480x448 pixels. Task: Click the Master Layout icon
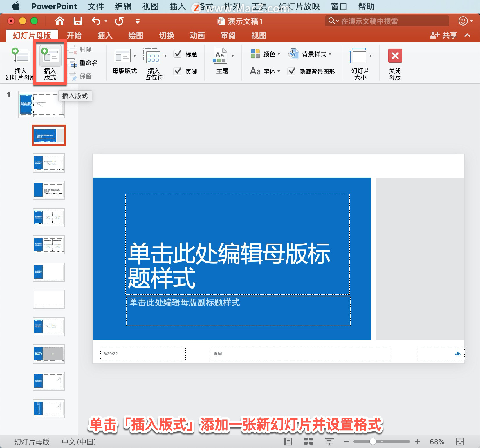tap(122, 56)
